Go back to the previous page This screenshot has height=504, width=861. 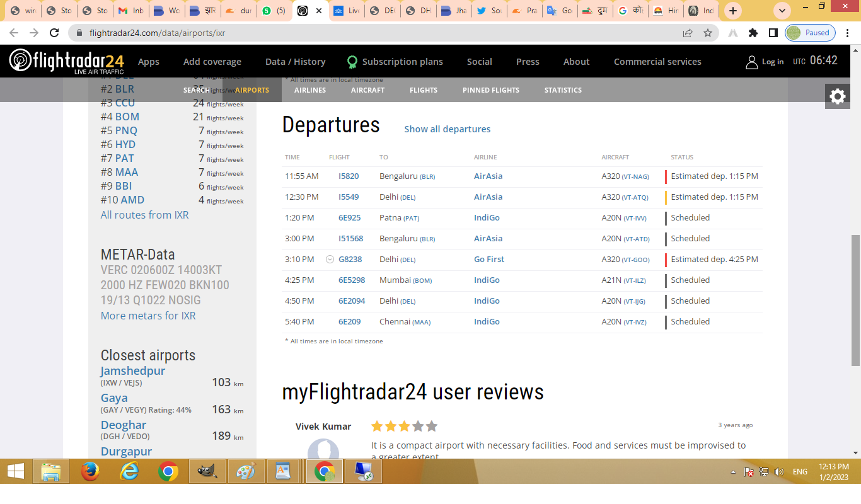tap(13, 33)
